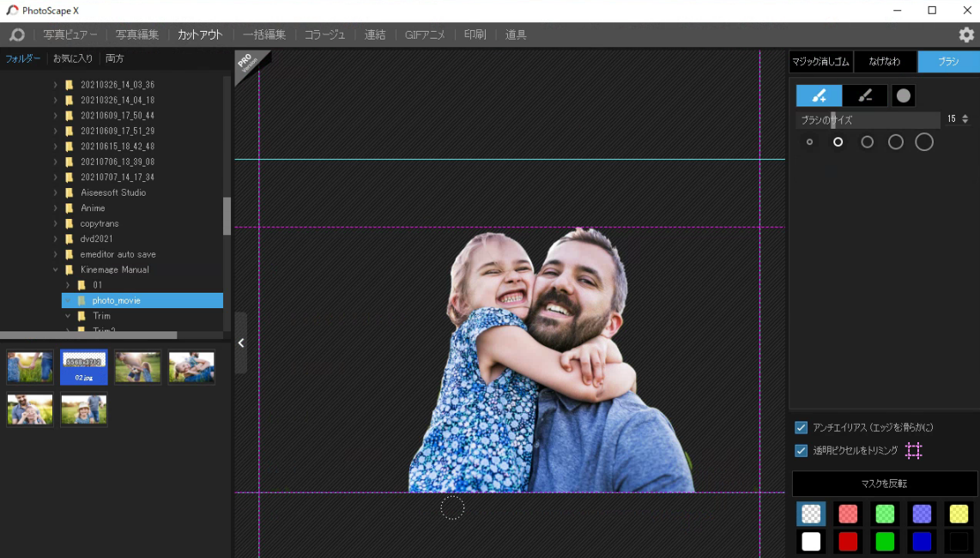980x558 pixels.
Task: Open the 印刷 tab
Action: pyautogui.click(x=475, y=35)
